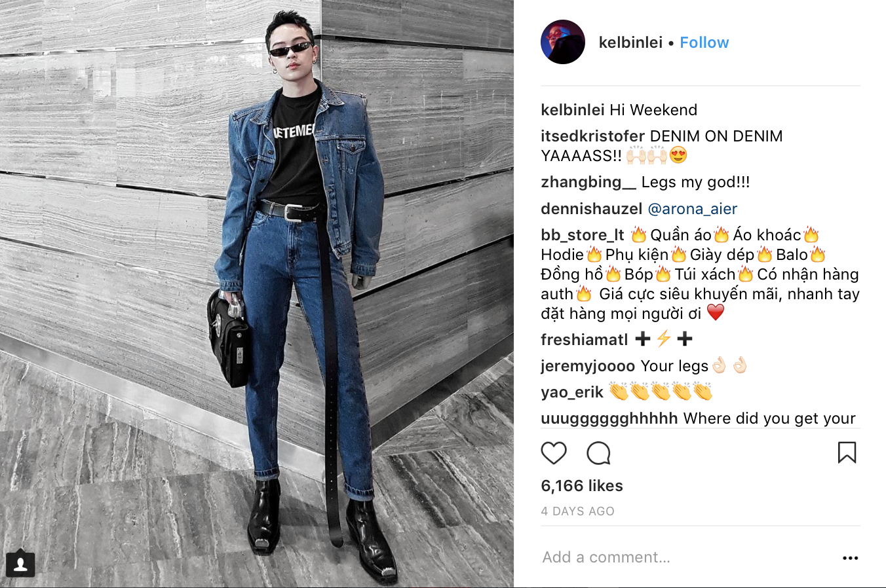
Task: Open kelbinlei profile avatar
Action: tap(563, 42)
